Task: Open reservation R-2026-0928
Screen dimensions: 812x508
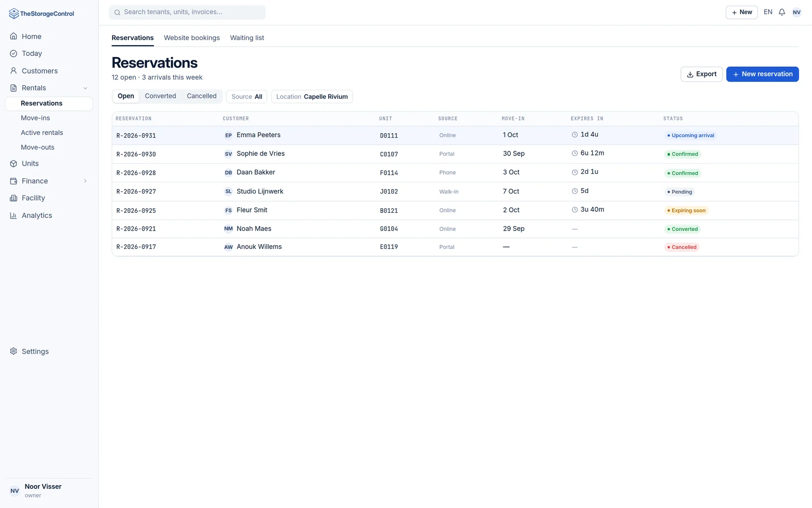Action: pos(136,173)
